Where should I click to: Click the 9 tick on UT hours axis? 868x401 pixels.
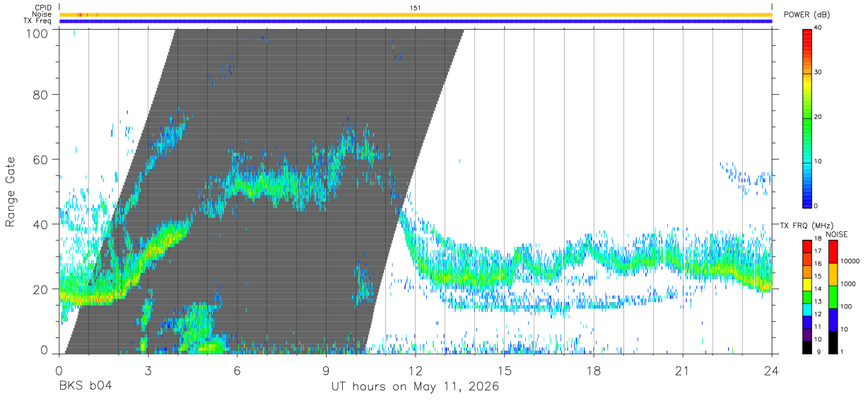326,371
